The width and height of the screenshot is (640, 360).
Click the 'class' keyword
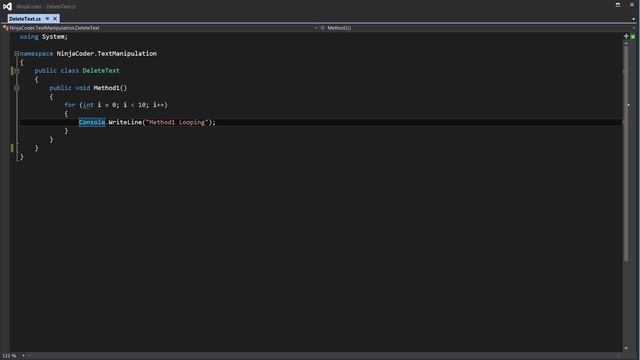click(69, 71)
